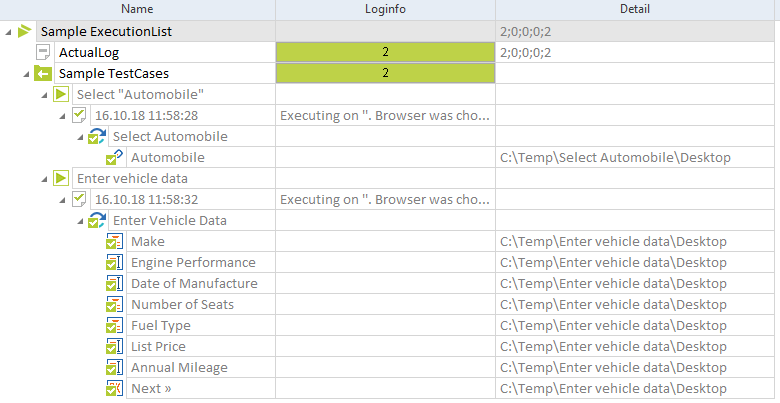Click the Next » step icon
Image resolution: width=780 pixels, height=403 pixels.
115,388
